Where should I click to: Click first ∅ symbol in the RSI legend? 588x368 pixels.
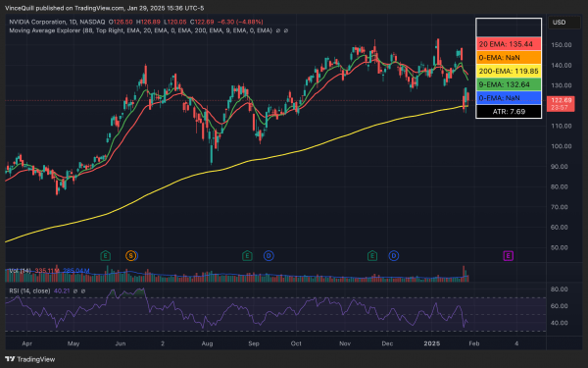tap(75, 291)
